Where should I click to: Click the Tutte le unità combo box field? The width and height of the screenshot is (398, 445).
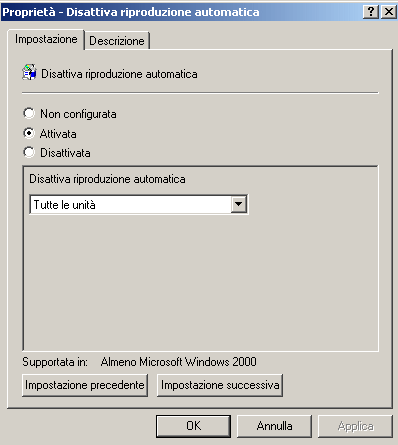(139, 204)
